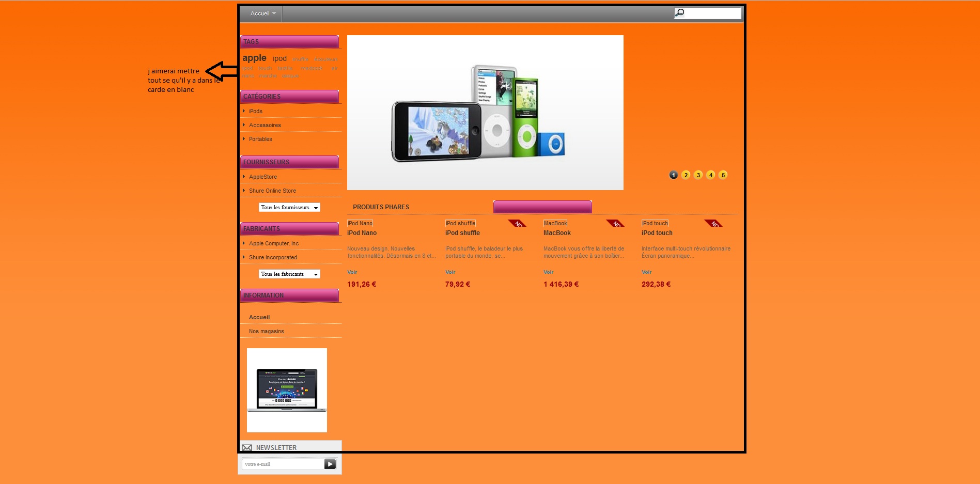980x484 pixels.
Task: Click Voir under iPod Nano
Action: [352, 272]
